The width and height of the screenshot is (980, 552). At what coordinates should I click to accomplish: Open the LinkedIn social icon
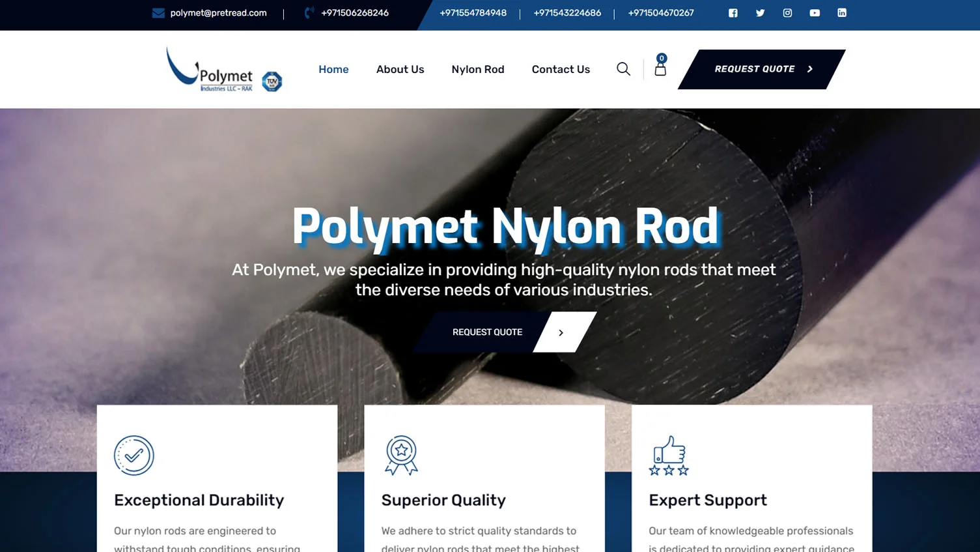point(842,13)
